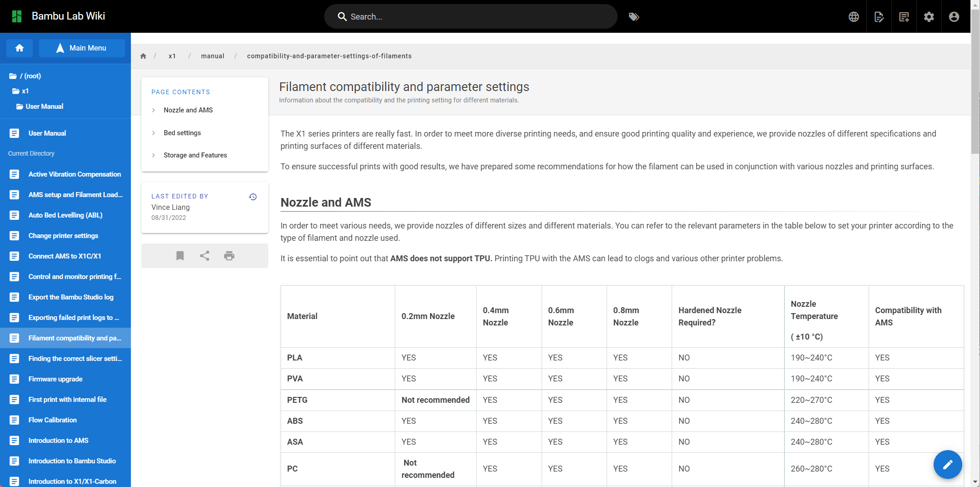Image resolution: width=980 pixels, height=487 pixels.
Task: Open the Main Menu
Action: (x=82, y=48)
